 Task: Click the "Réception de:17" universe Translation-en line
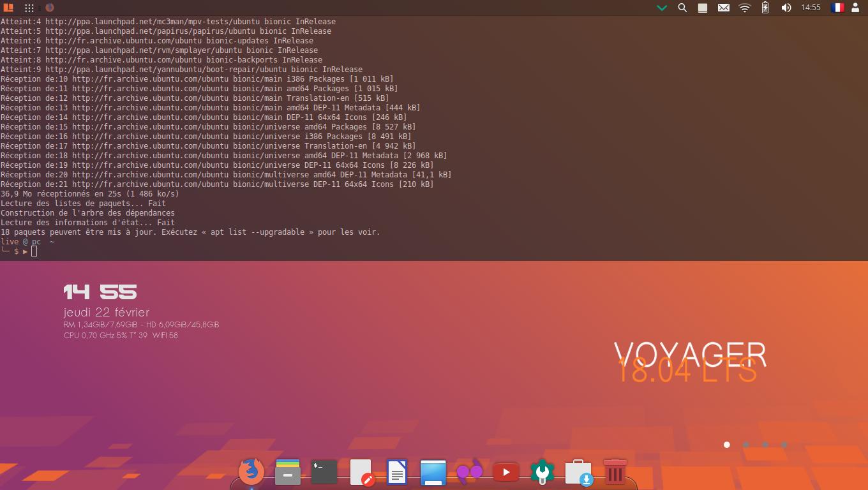click(x=208, y=146)
